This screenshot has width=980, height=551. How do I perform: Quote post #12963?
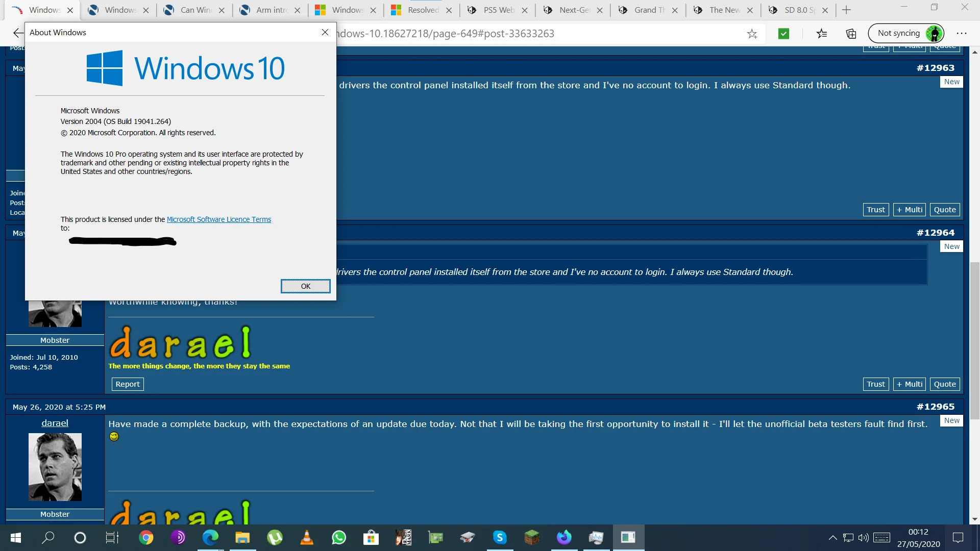click(x=945, y=210)
